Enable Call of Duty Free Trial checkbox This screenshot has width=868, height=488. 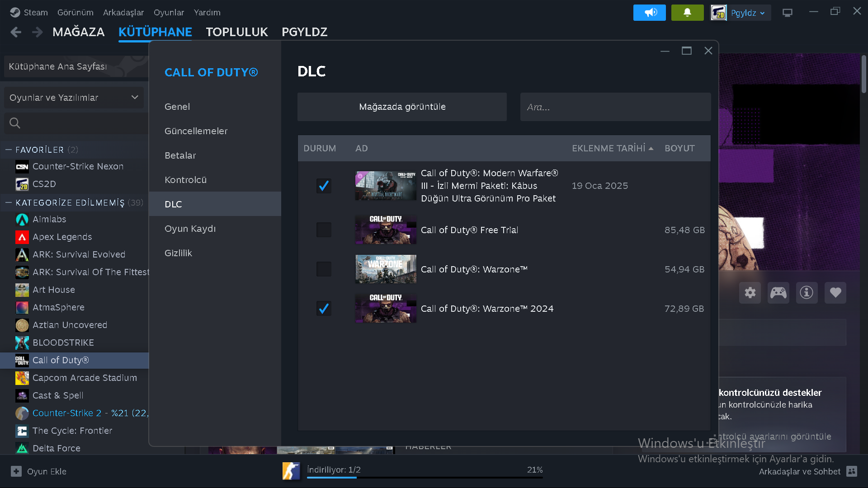[x=324, y=230]
